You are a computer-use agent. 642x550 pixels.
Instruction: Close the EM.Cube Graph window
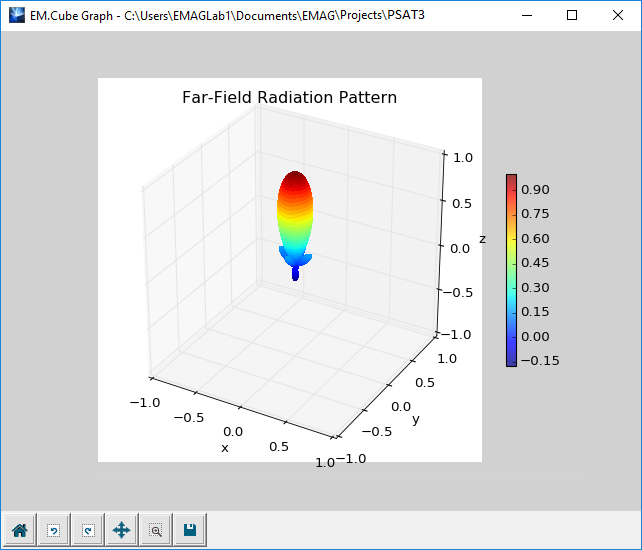tap(618, 15)
